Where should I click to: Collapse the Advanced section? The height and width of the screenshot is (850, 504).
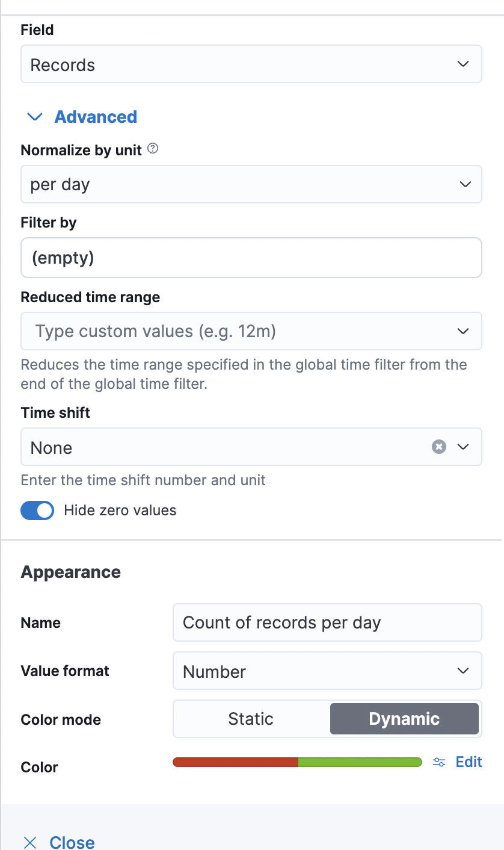[x=95, y=117]
